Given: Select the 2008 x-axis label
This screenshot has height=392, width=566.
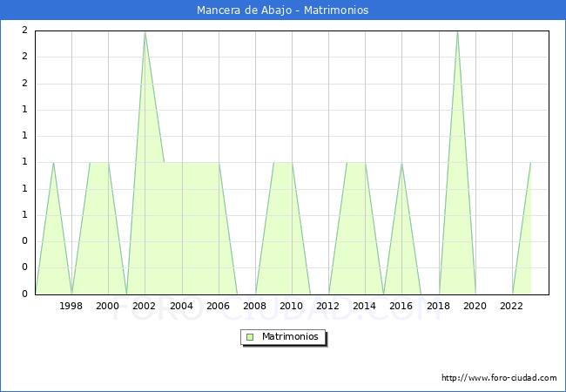Looking at the screenshot, I should pos(255,306).
